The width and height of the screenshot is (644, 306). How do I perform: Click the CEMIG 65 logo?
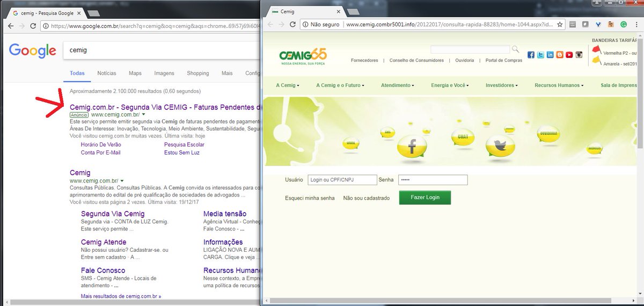pyautogui.click(x=303, y=56)
